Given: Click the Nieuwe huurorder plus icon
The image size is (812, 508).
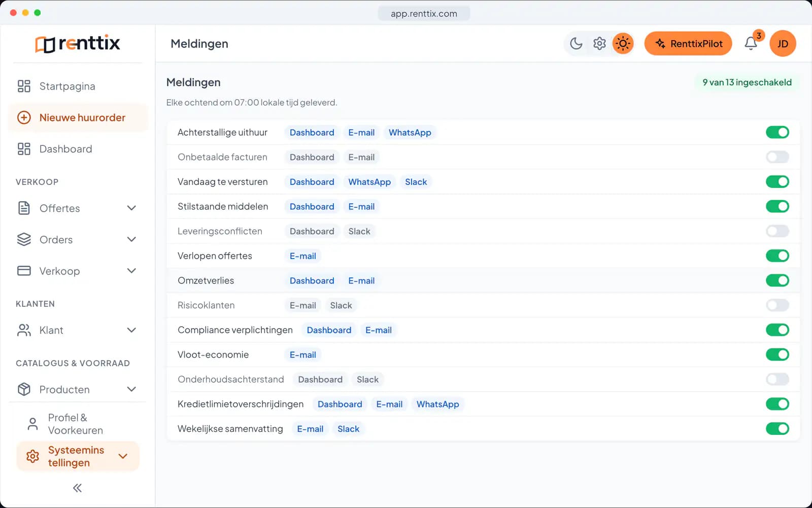Looking at the screenshot, I should tap(24, 118).
